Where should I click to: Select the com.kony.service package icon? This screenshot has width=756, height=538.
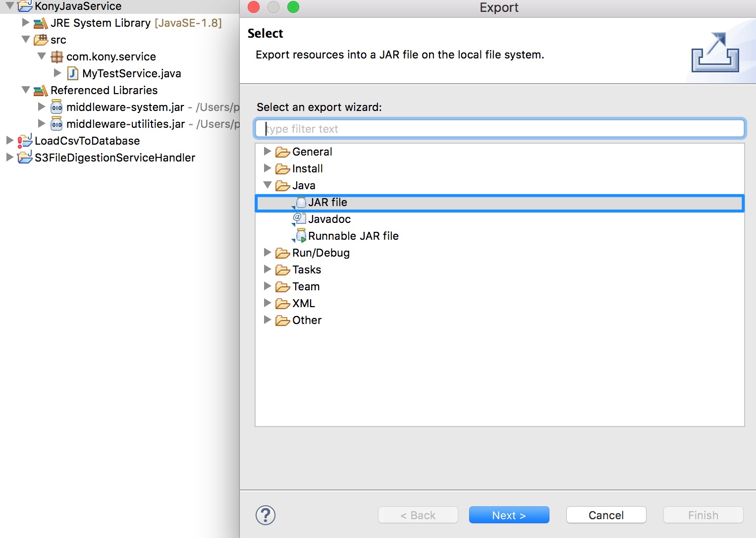pyautogui.click(x=57, y=56)
